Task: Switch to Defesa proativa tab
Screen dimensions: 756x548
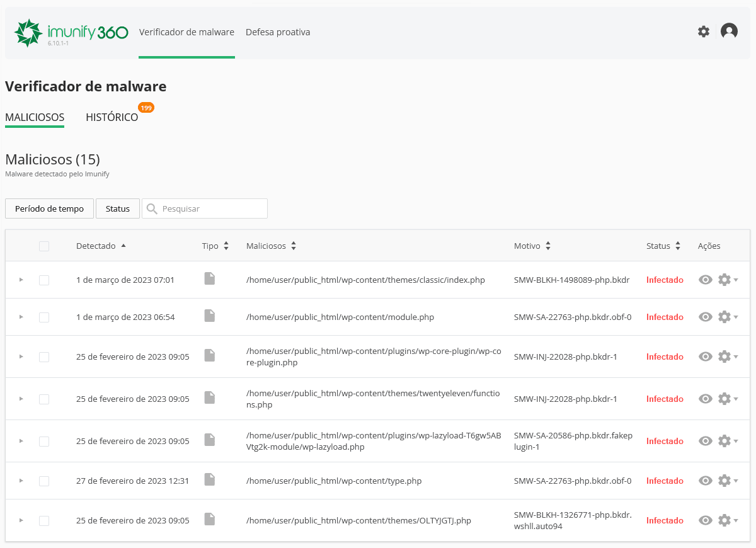Action: (x=278, y=32)
